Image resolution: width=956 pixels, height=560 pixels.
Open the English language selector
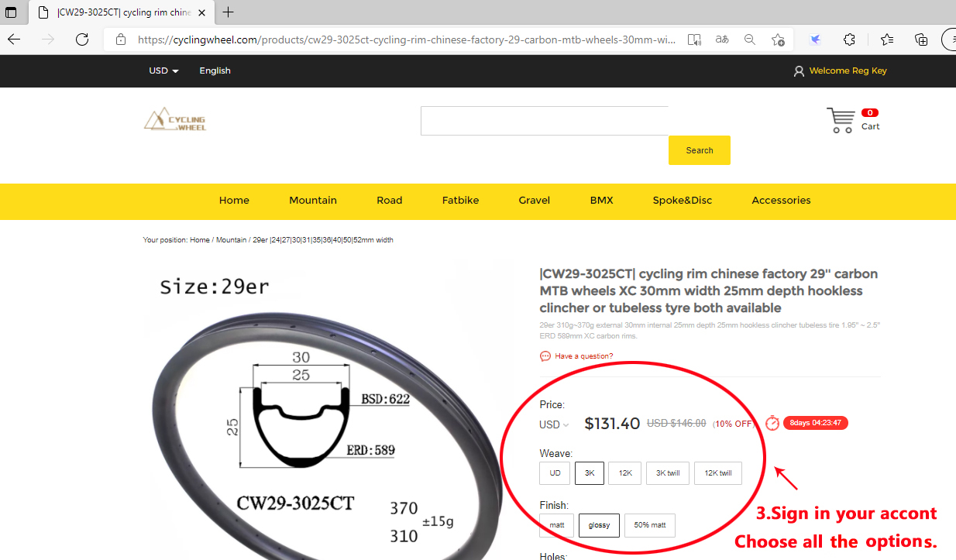215,70
